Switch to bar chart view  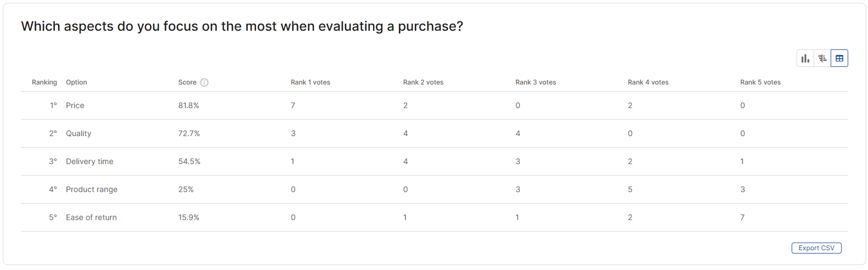[x=805, y=58]
